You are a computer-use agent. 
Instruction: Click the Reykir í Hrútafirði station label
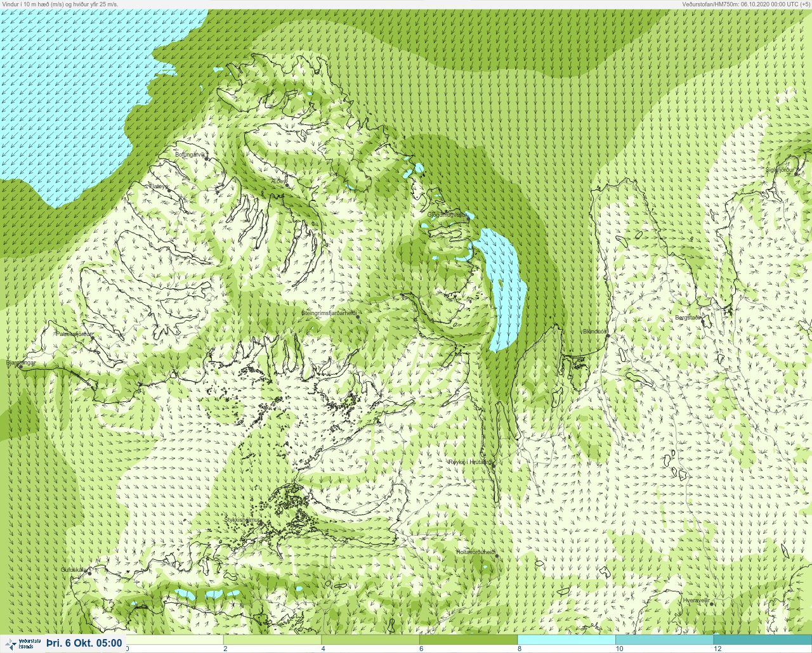469,462
